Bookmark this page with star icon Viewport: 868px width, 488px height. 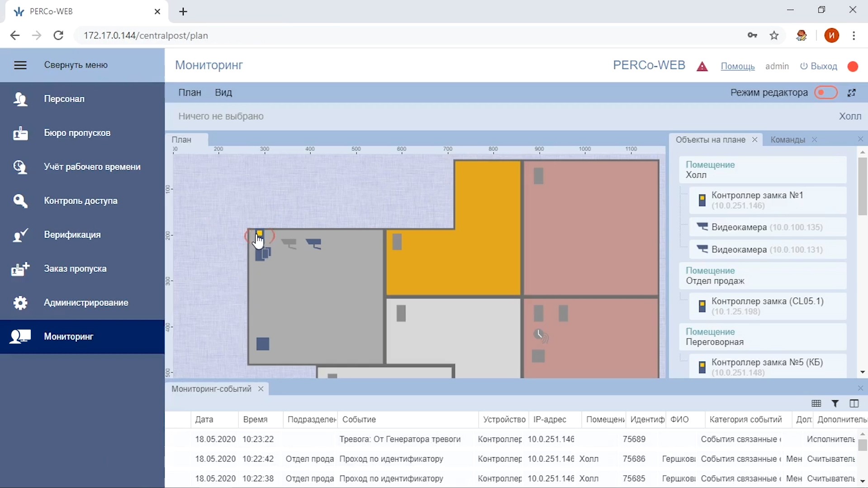coord(774,35)
